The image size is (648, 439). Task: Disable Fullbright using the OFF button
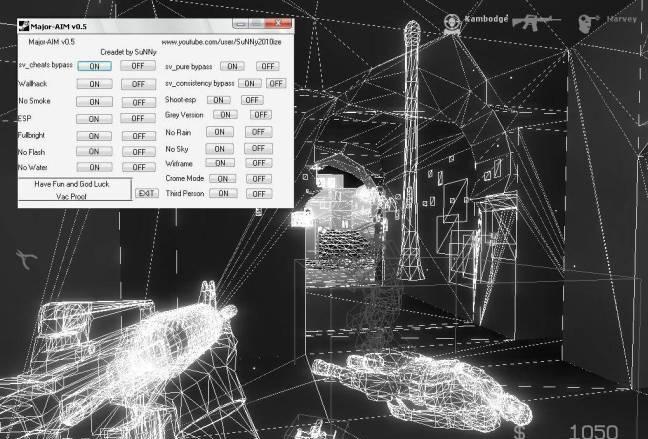pos(138,136)
